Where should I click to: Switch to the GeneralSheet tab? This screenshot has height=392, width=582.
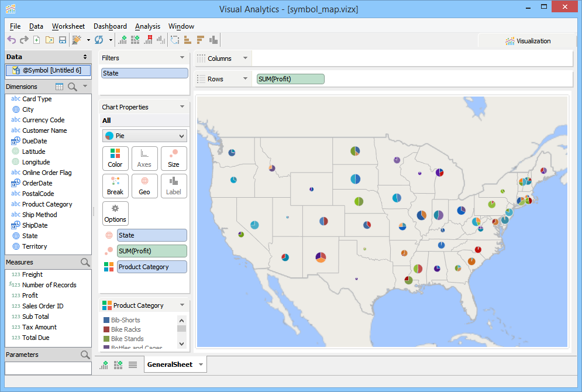170,365
